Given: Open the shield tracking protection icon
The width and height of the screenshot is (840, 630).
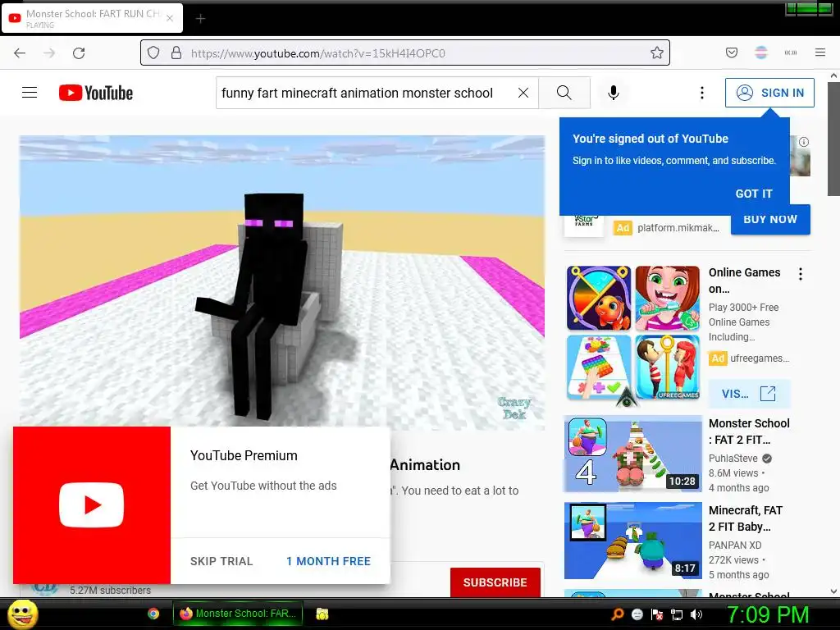Looking at the screenshot, I should tap(153, 52).
